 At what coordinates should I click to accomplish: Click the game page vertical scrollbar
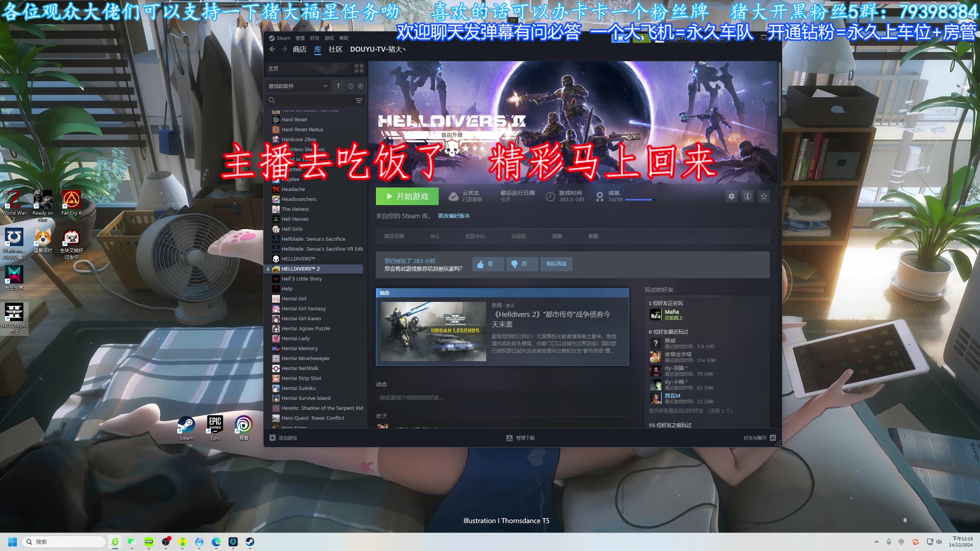[x=779, y=90]
